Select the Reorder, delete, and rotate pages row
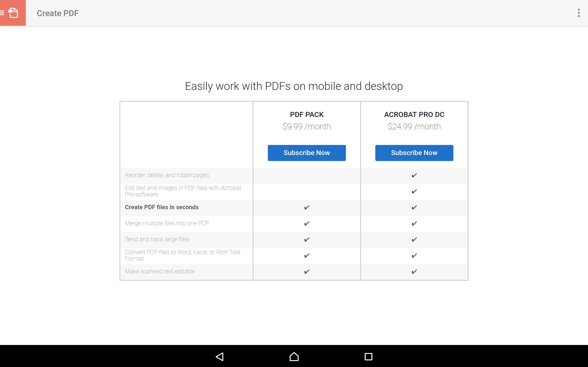The image size is (588, 367). point(167,175)
